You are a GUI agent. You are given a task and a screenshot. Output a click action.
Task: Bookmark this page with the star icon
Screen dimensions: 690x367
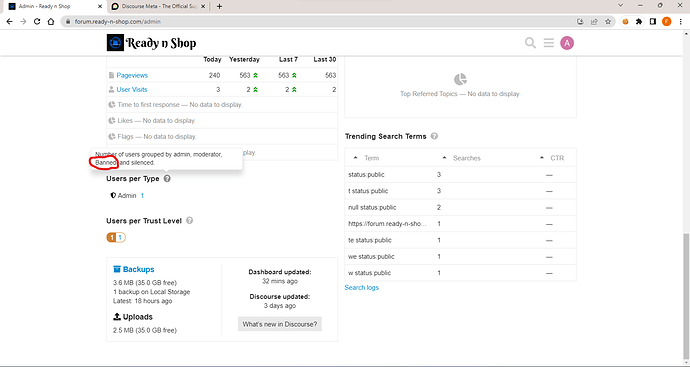pyautogui.click(x=608, y=21)
